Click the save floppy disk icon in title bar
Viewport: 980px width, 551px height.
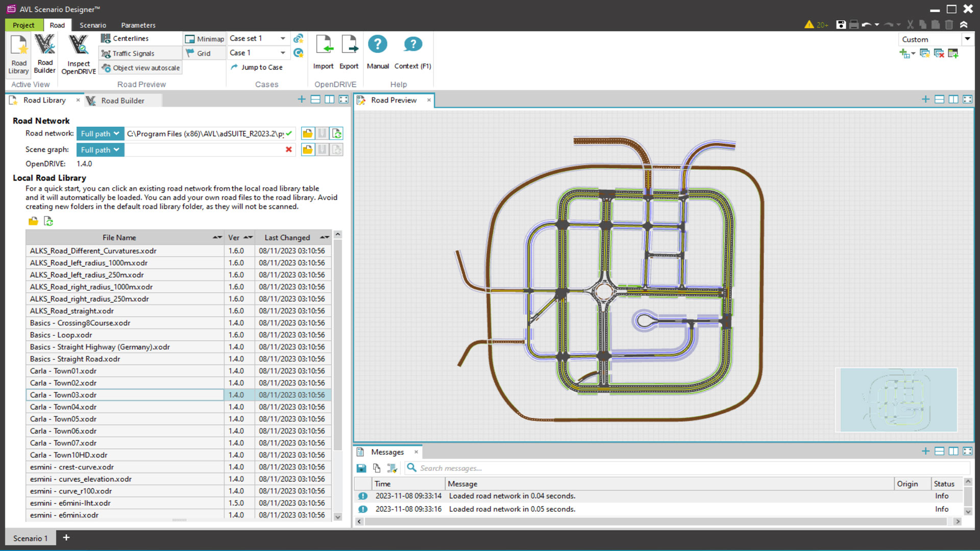841,24
